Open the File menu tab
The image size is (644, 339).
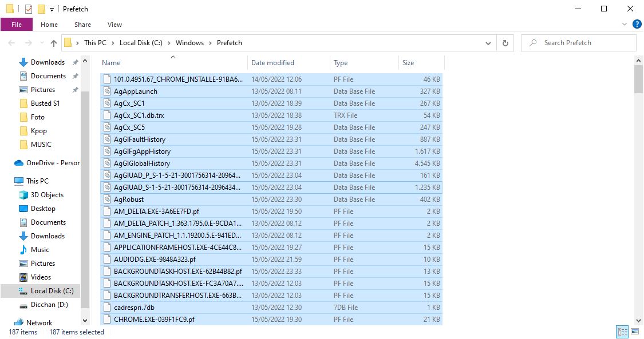pyautogui.click(x=17, y=25)
